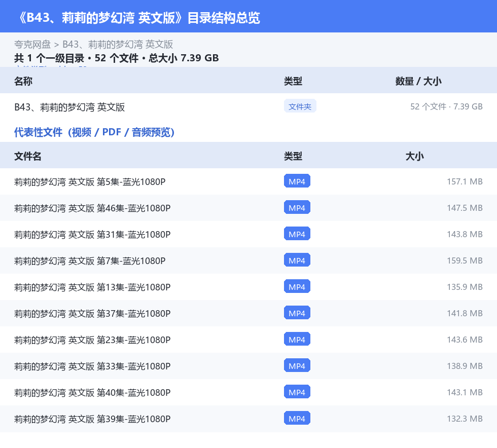Open breadcrumb B43、莉莉的梦幻湾 英文版
Viewport: 497px width, 448px height.
[x=118, y=45]
